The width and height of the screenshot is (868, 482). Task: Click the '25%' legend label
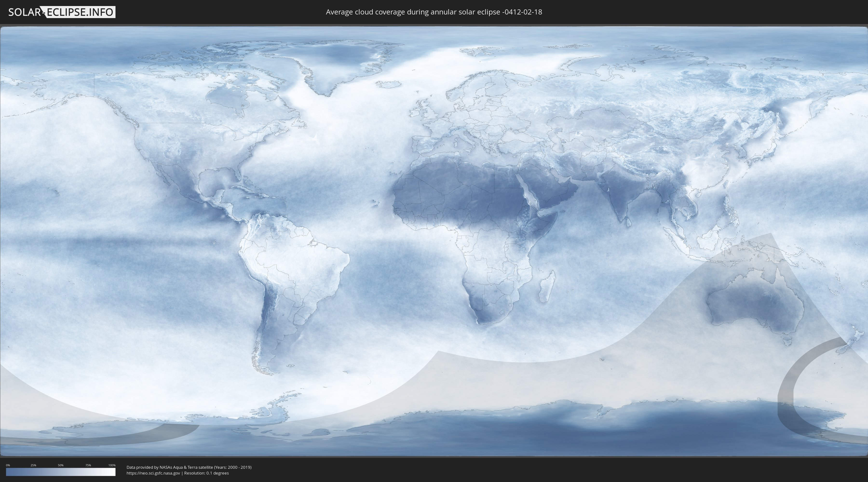33,465
